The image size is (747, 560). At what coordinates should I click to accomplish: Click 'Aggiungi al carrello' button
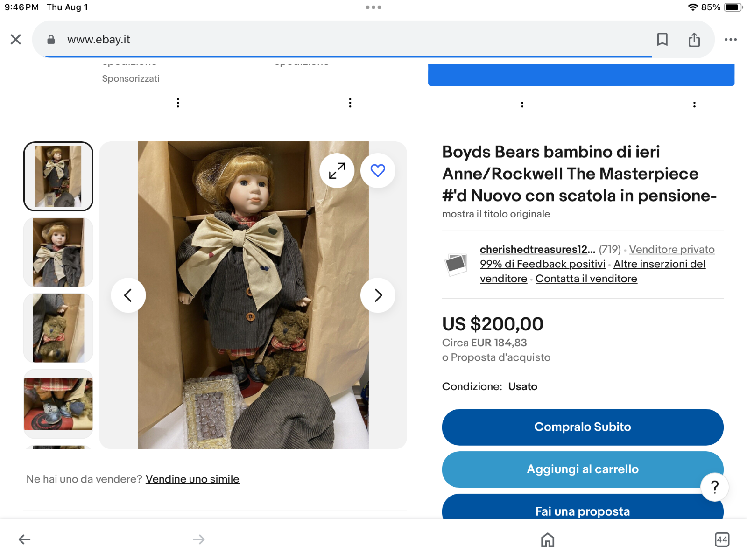[x=583, y=469]
